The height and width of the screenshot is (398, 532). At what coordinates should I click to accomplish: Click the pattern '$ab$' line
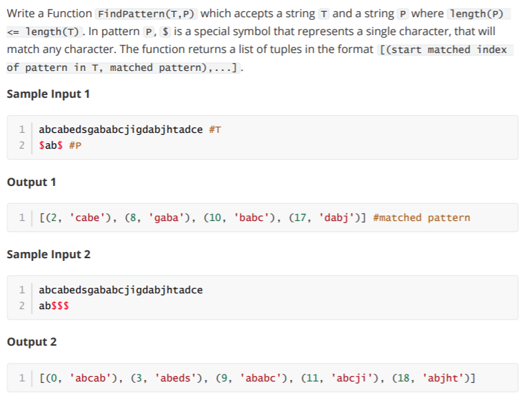tap(50, 145)
